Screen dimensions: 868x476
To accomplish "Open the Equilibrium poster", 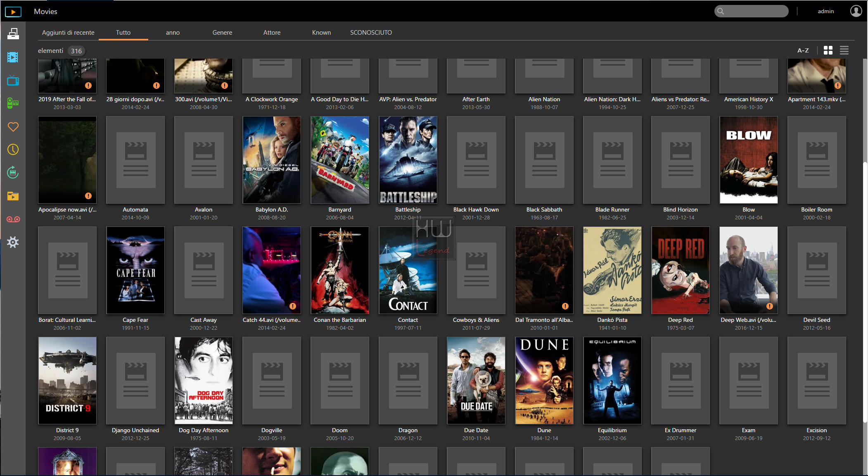I will 612,381.
